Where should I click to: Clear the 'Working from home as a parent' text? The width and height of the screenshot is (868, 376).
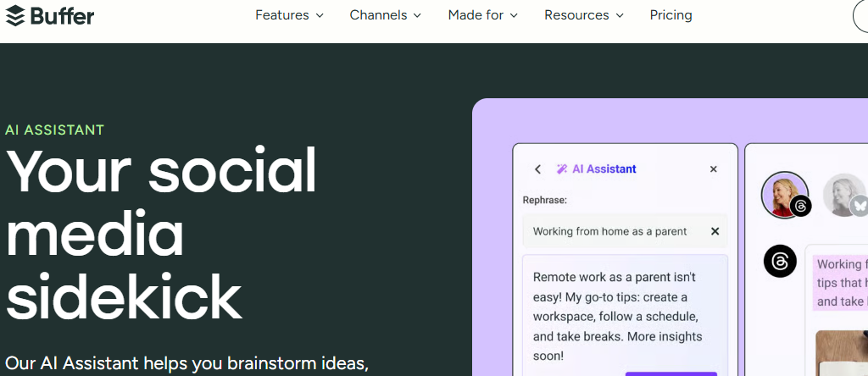[x=715, y=231]
